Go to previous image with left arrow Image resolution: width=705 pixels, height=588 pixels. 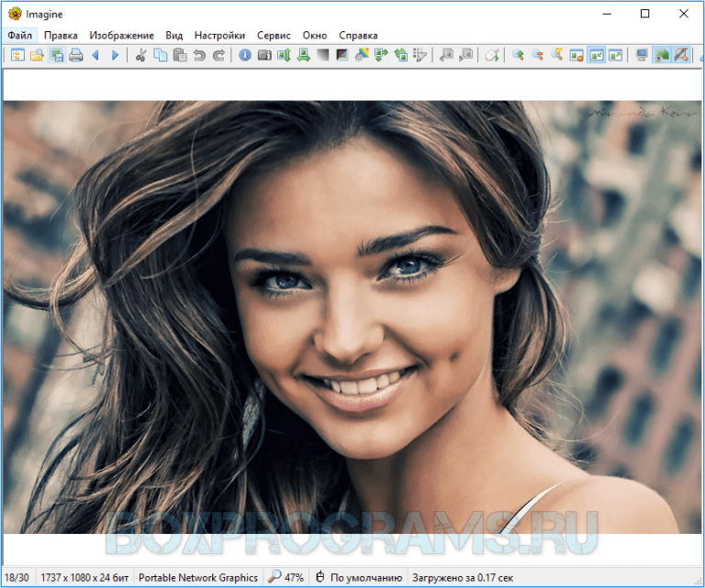coord(95,56)
